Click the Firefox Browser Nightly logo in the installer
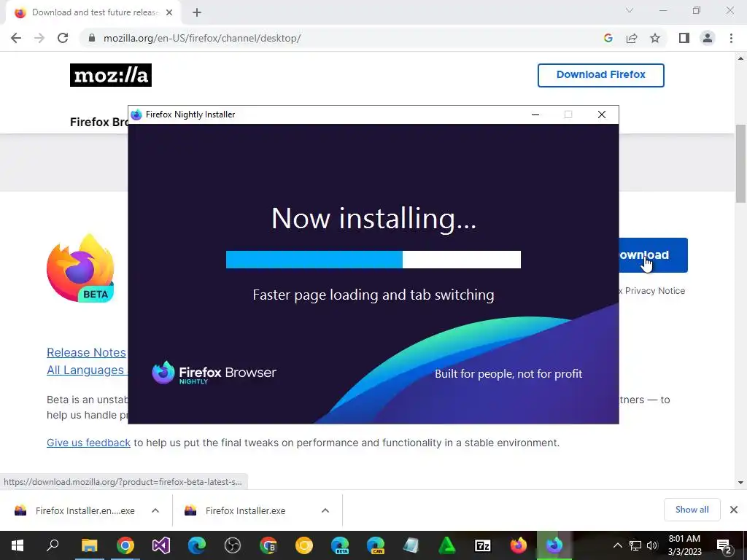 (214, 373)
